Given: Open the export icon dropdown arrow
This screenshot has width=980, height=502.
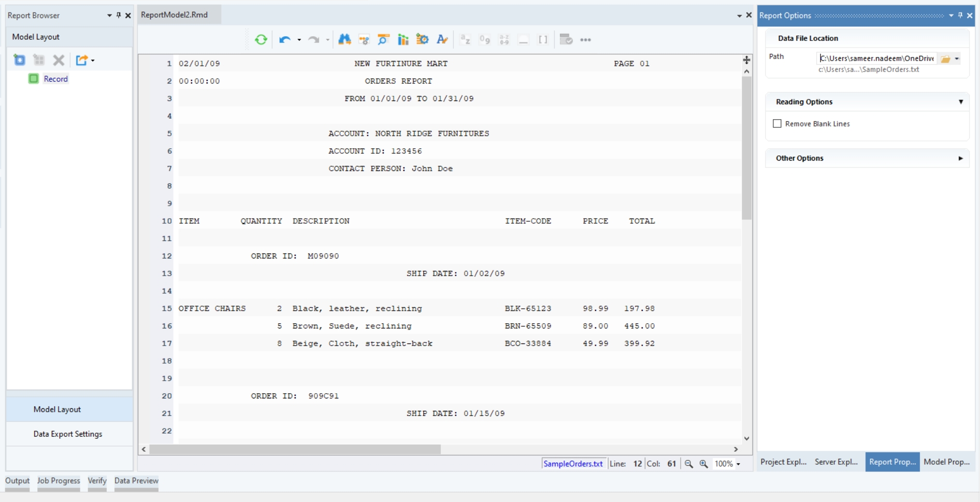Looking at the screenshot, I should tap(93, 61).
